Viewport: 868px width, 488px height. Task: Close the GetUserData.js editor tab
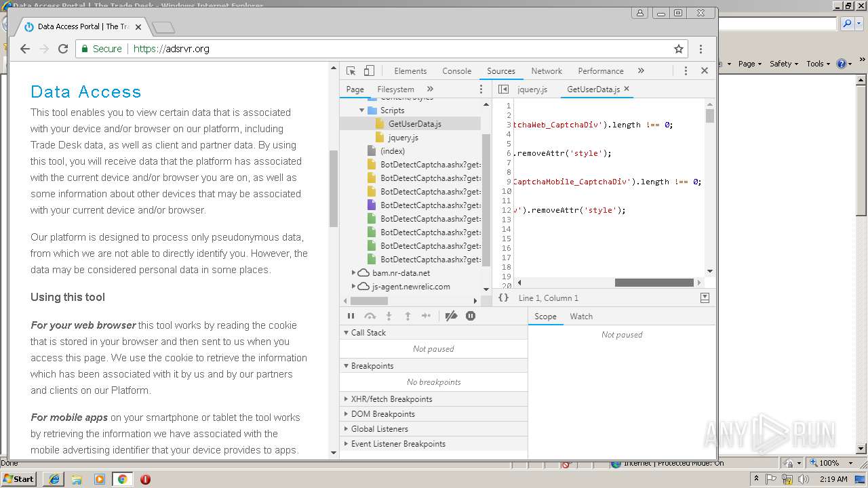[627, 89]
